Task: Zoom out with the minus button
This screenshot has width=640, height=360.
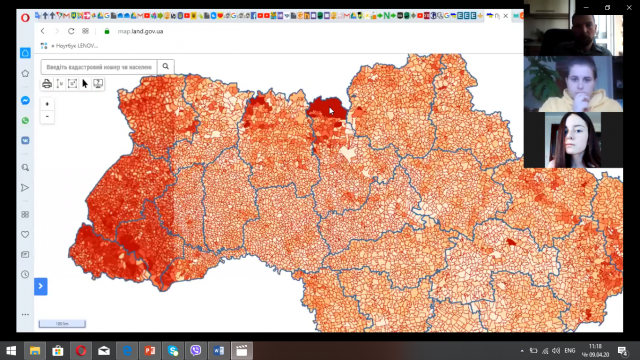Action: pyautogui.click(x=47, y=117)
